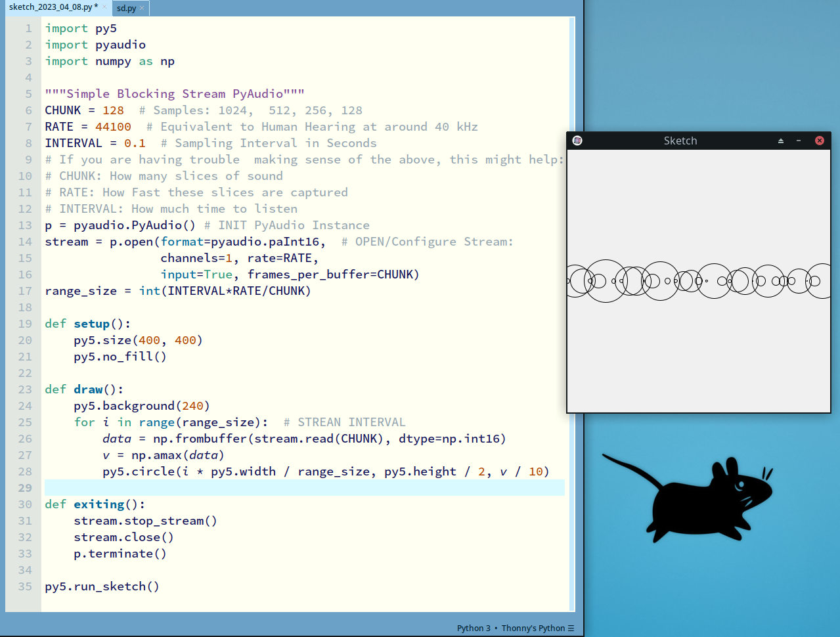Click the 'stream.close()' line
Screen dimensions: 840x637
[x=123, y=537]
